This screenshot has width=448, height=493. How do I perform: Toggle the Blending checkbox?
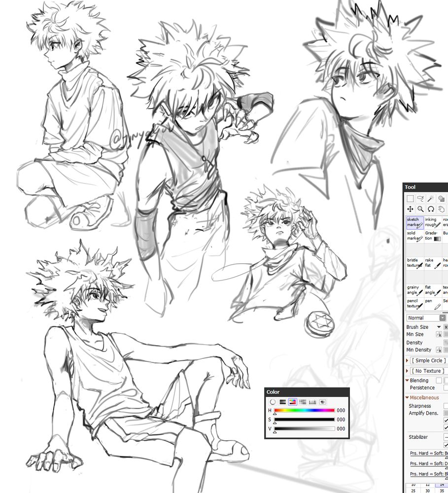pos(439,381)
